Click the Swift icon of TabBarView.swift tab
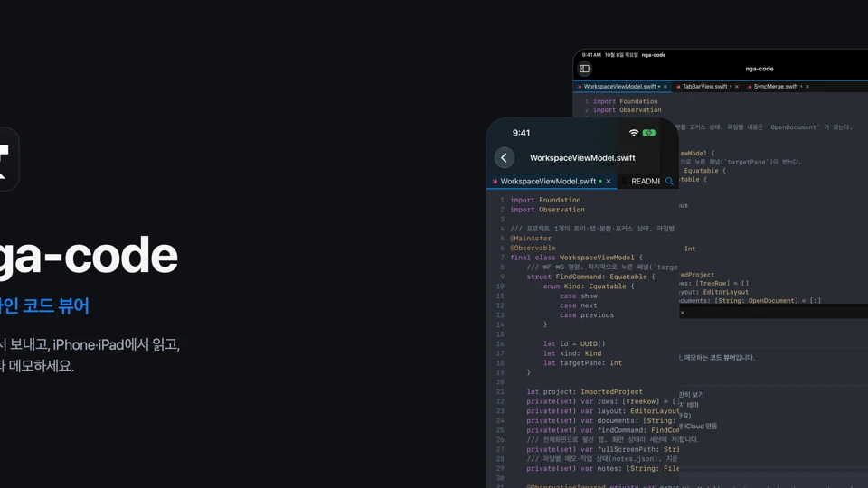 (x=678, y=87)
